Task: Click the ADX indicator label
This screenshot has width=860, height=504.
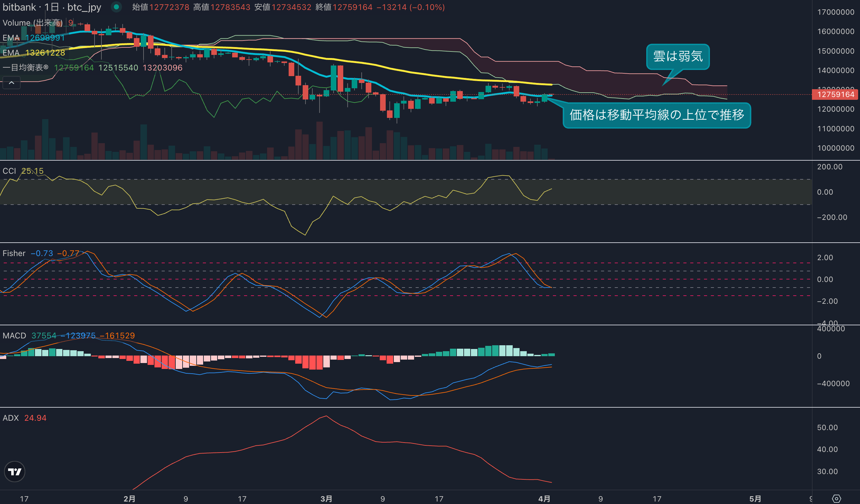Action: click(x=11, y=418)
